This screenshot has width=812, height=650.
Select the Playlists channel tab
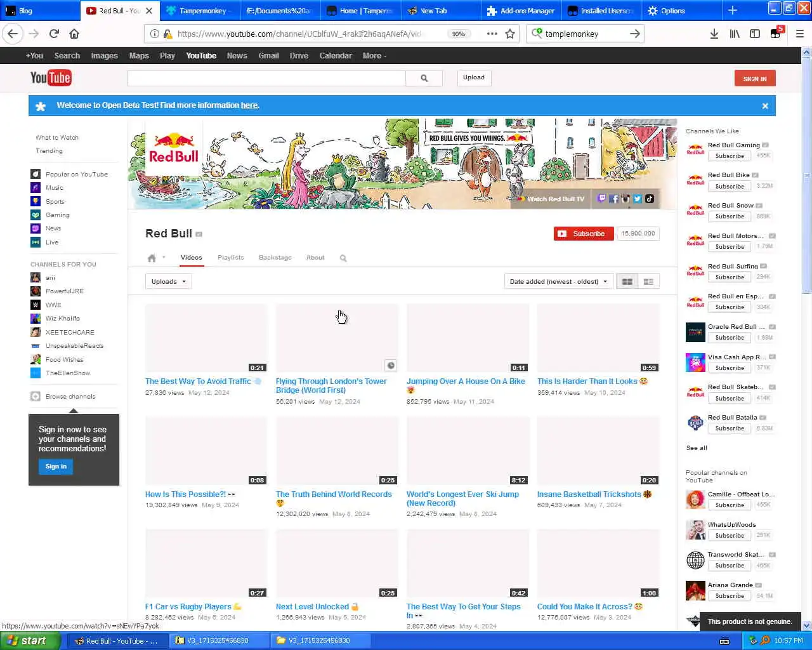[230, 258]
